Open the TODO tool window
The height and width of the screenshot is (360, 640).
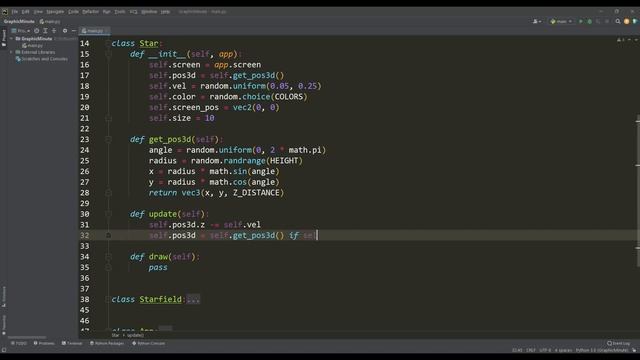pyautogui.click(x=19, y=343)
